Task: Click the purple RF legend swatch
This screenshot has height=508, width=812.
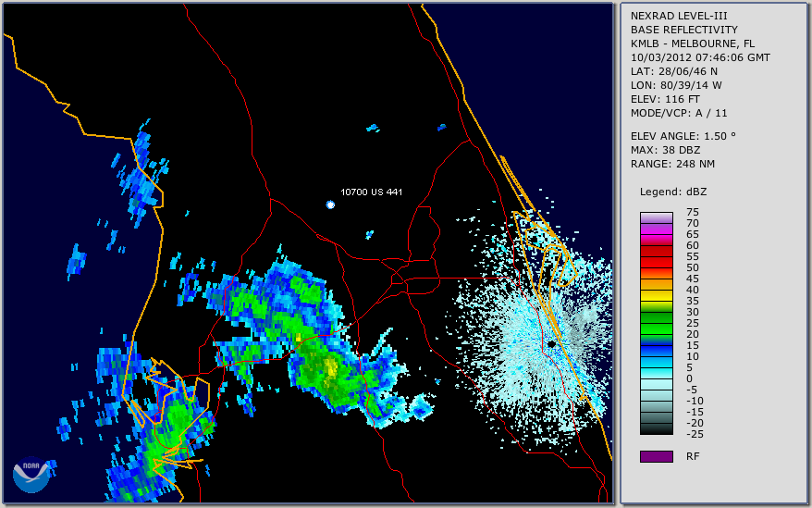Action: (x=657, y=456)
